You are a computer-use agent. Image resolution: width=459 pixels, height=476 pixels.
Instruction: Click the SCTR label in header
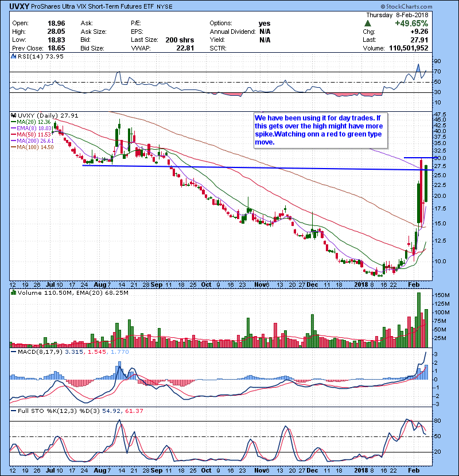[x=218, y=48]
